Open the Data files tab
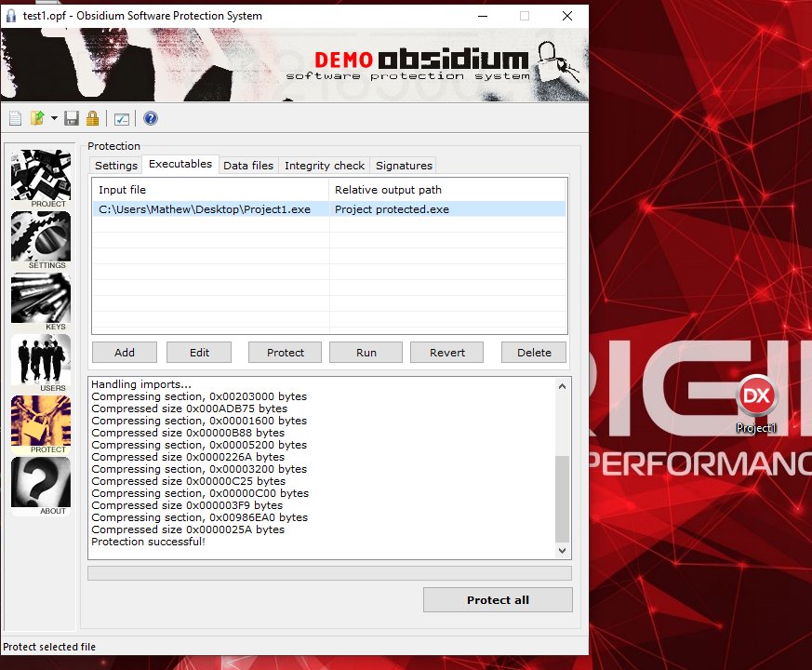The image size is (812, 670). pyautogui.click(x=248, y=166)
